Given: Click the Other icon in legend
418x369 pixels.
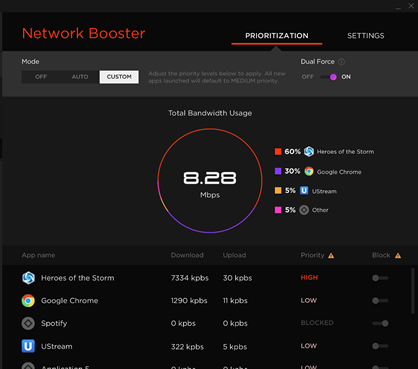Looking at the screenshot, I should pyautogui.click(x=304, y=210).
